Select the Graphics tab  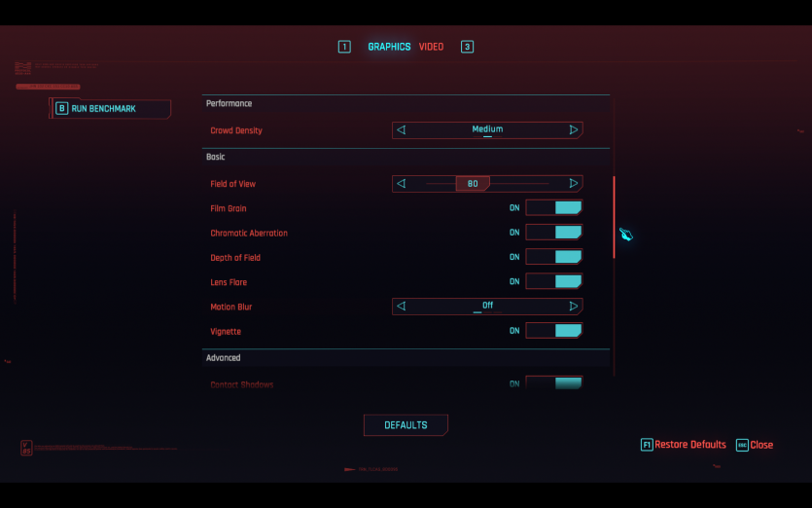(x=389, y=47)
